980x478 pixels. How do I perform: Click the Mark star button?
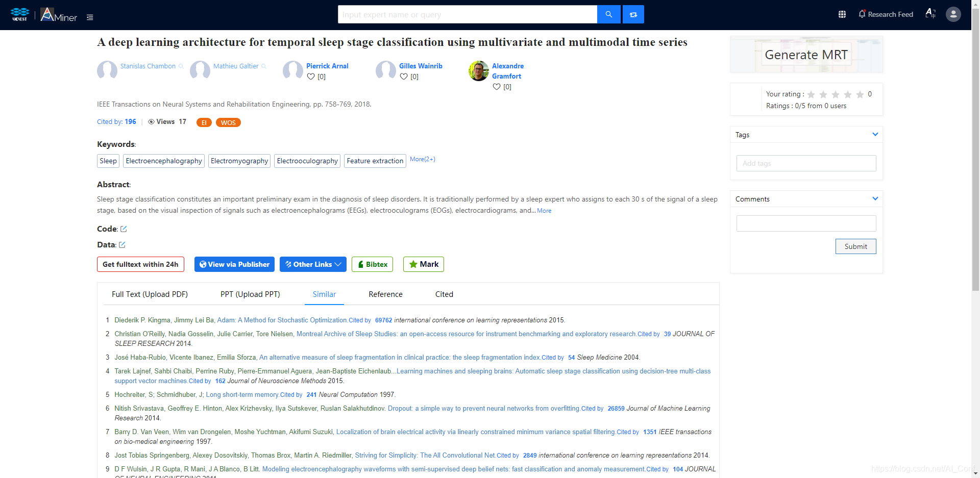click(424, 264)
